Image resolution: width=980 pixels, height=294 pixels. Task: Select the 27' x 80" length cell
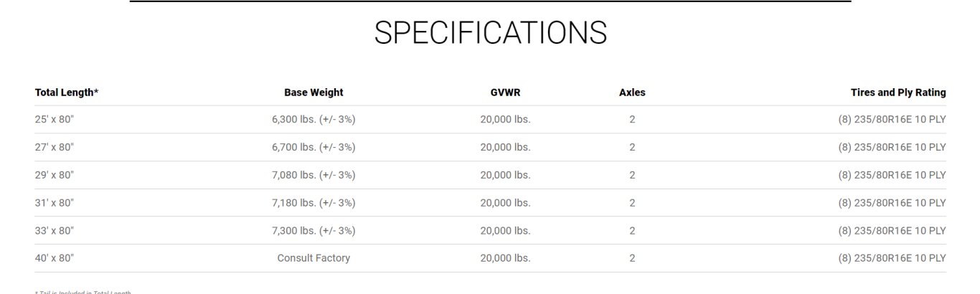[55, 147]
